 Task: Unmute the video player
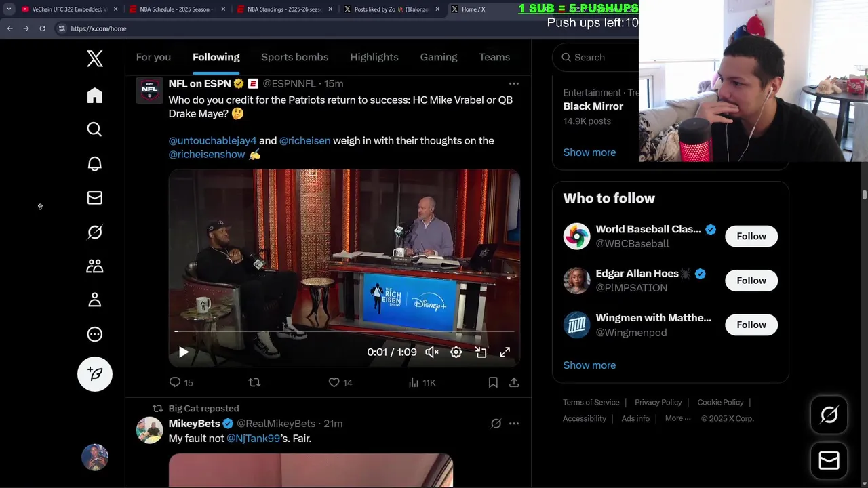pos(432,352)
